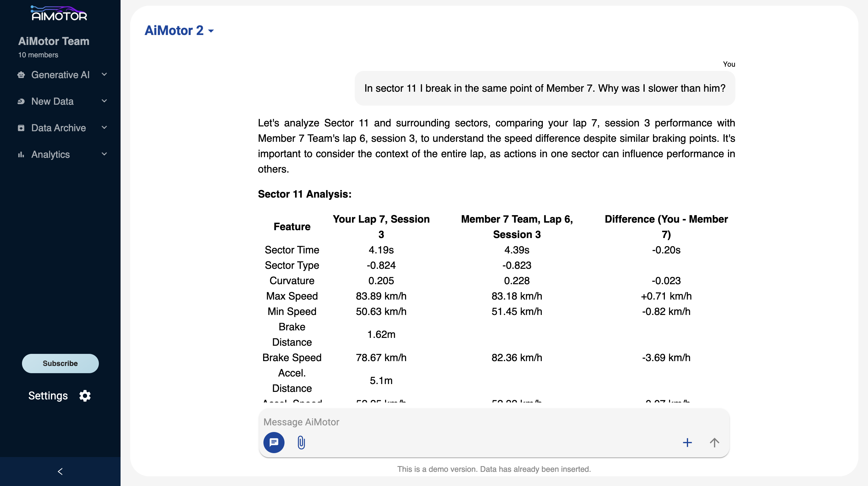868x486 pixels.
Task: Expand the Data Archive chevron
Action: pos(104,128)
